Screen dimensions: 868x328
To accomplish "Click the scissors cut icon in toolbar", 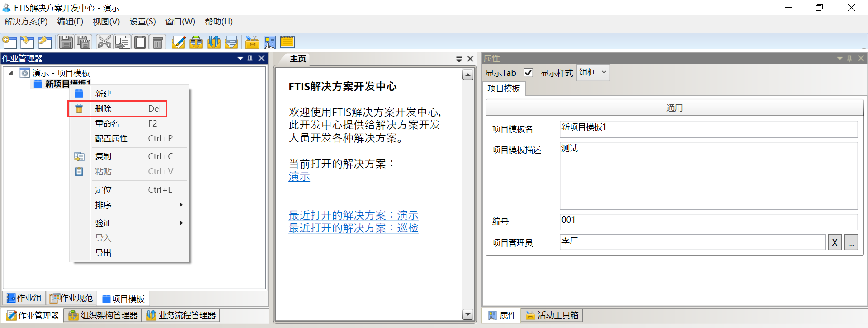I will coord(104,42).
